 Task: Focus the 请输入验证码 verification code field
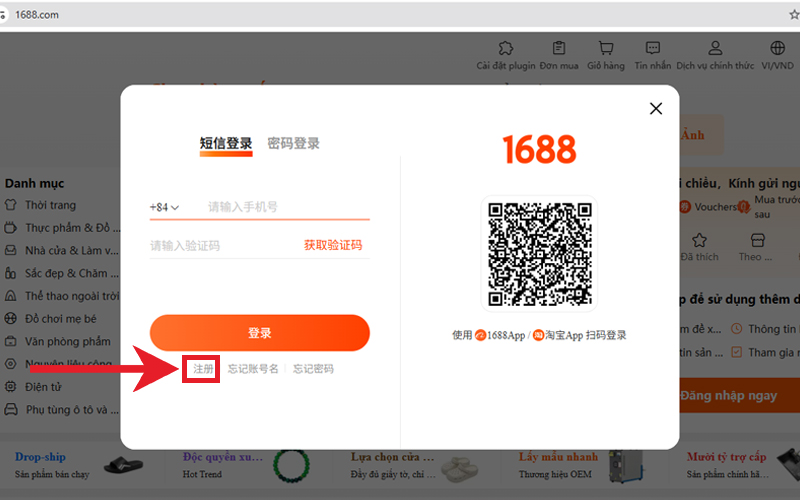pos(224,246)
